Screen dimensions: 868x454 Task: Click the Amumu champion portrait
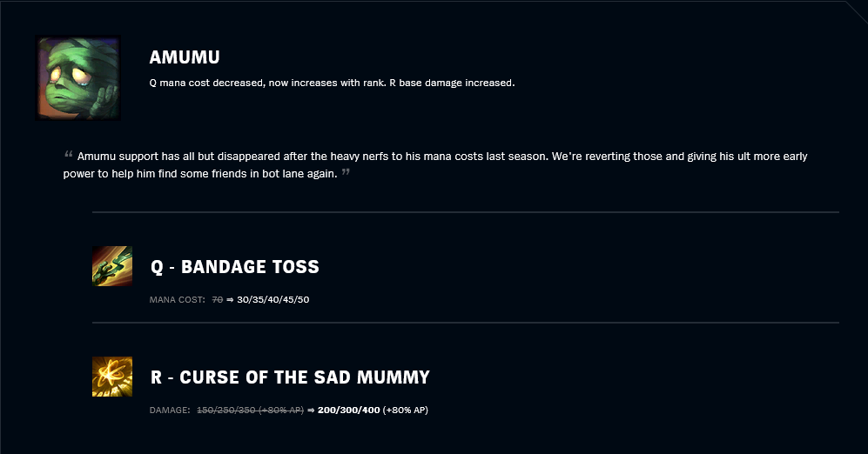pyautogui.click(x=78, y=78)
